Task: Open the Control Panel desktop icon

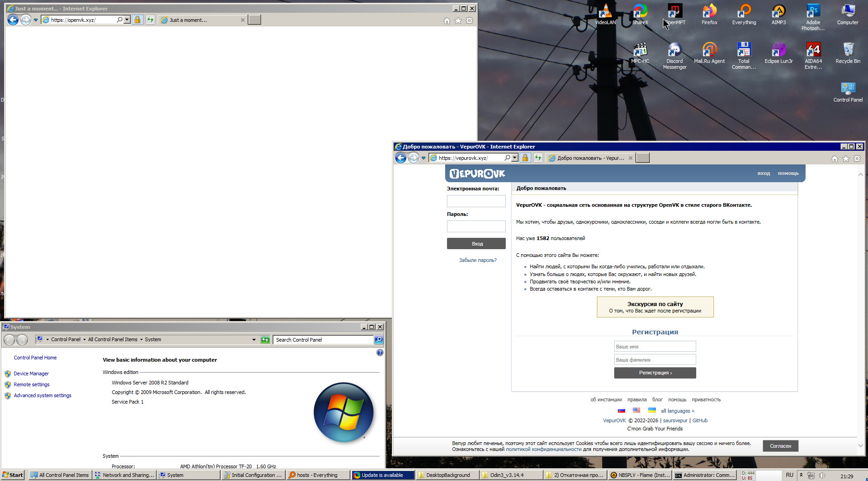Action: [x=848, y=91]
